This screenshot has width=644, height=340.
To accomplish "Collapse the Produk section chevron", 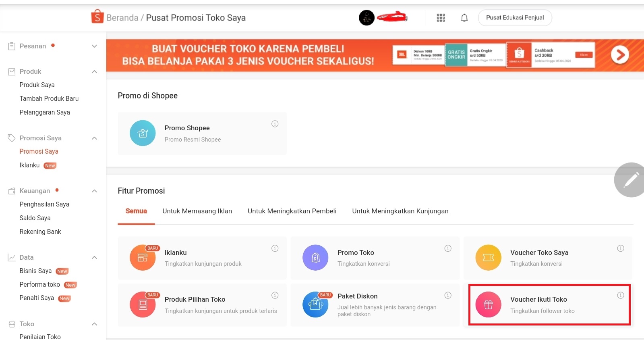I will point(94,72).
